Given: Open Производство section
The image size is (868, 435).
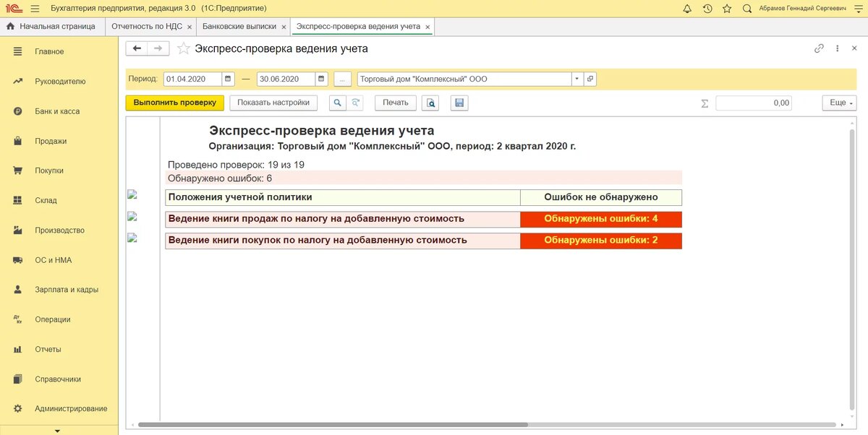Looking at the screenshot, I should coord(59,231).
